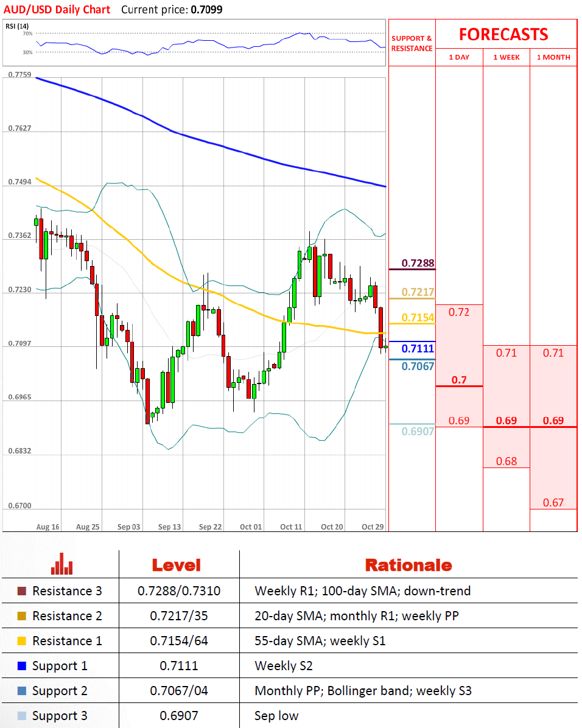Click the 0.72 value in 1 DAY forecast
This screenshot has height=728, width=582.
pos(459,312)
